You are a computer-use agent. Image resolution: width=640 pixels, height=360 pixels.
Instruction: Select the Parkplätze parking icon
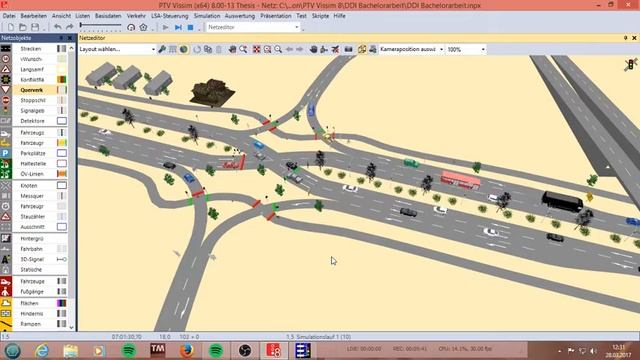(6, 153)
